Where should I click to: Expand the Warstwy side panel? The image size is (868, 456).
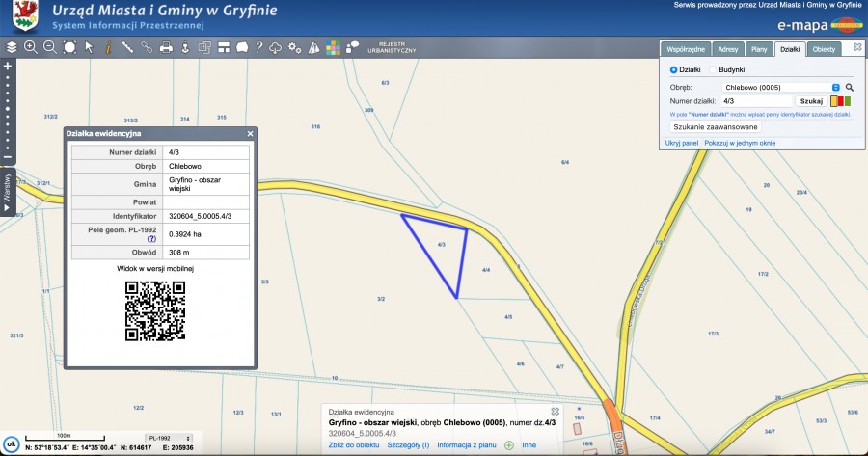coord(8,190)
